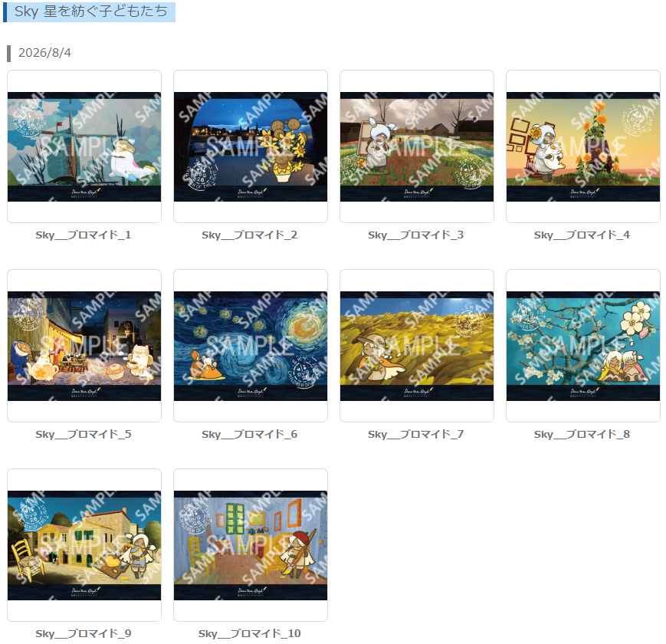
Task: Click the caption text Sky_ブロマイド_7
Action: 416,434
